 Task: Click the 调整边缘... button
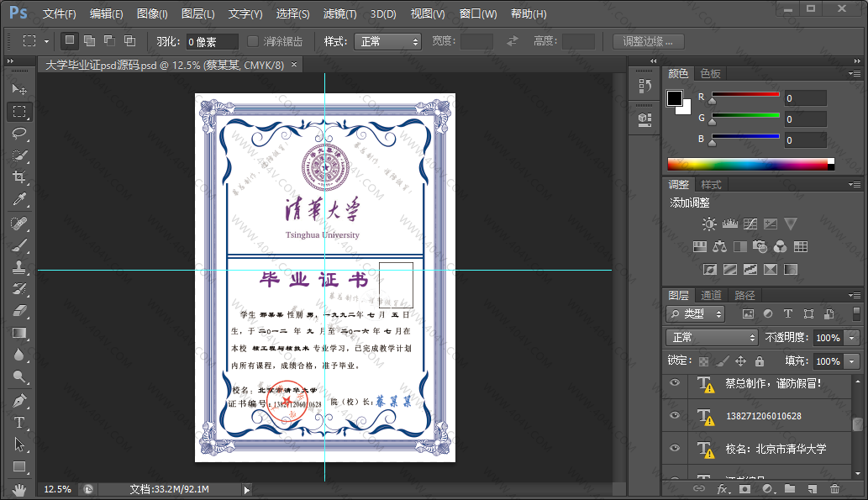click(648, 41)
